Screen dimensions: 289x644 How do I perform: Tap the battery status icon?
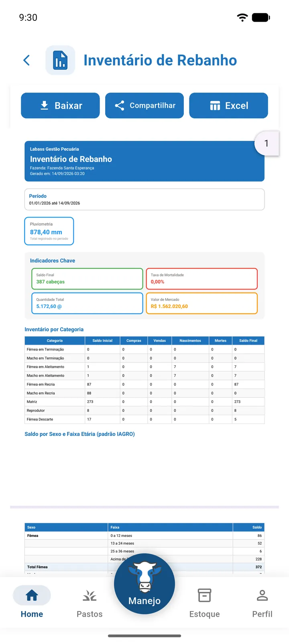tap(261, 17)
